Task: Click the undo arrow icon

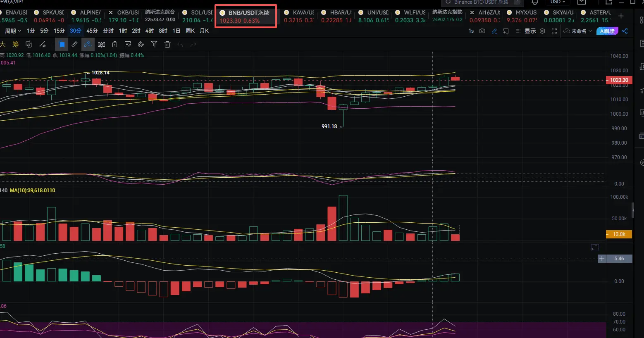Action: (x=180, y=44)
